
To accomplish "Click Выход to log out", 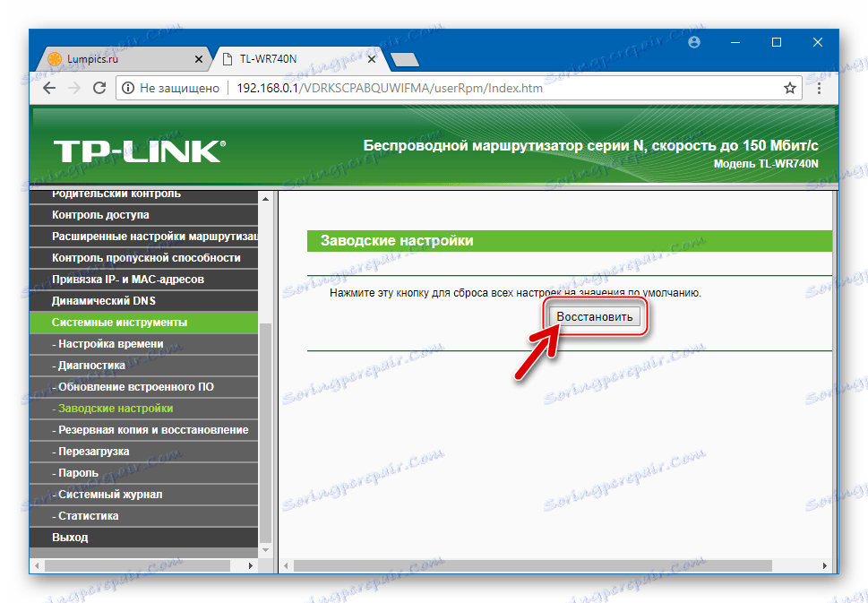I will click(144, 538).
